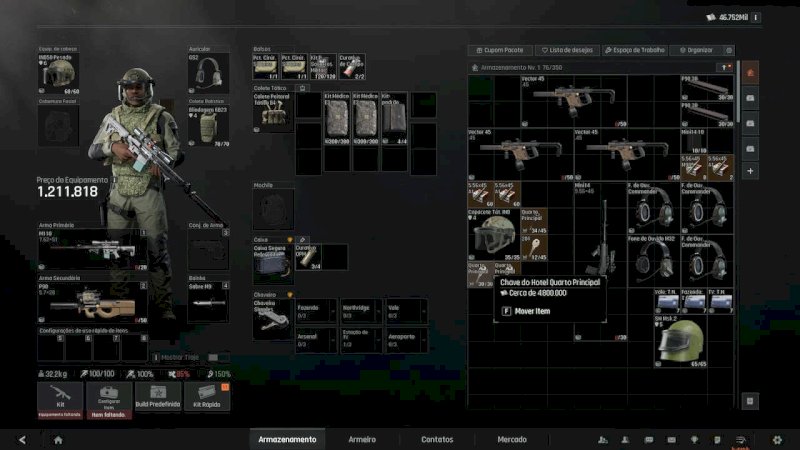
Task: Open the Contatos tab
Action: click(437, 439)
